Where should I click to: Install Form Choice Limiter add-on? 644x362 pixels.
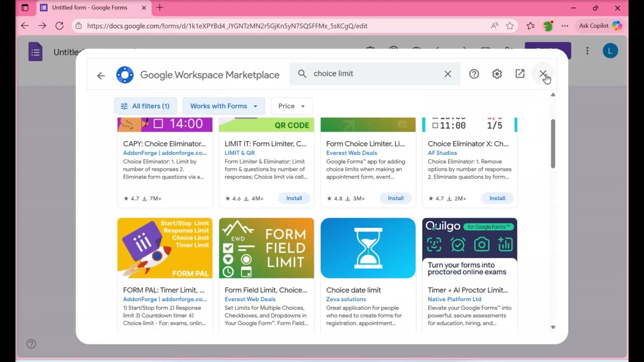396,198
